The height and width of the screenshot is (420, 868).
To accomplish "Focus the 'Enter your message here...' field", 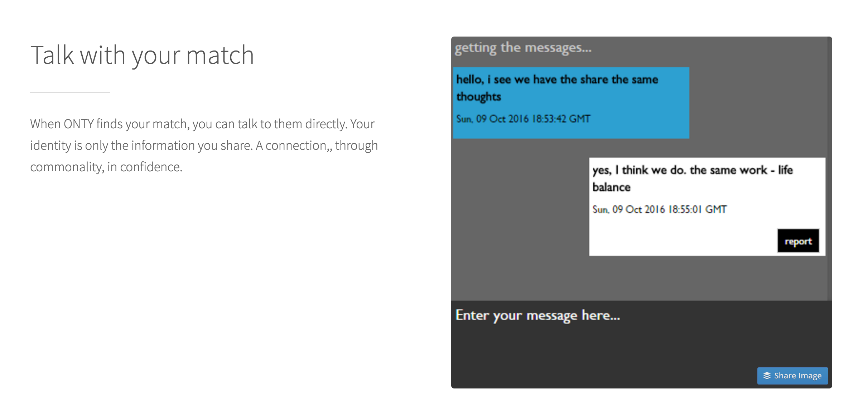I will (537, 315).
